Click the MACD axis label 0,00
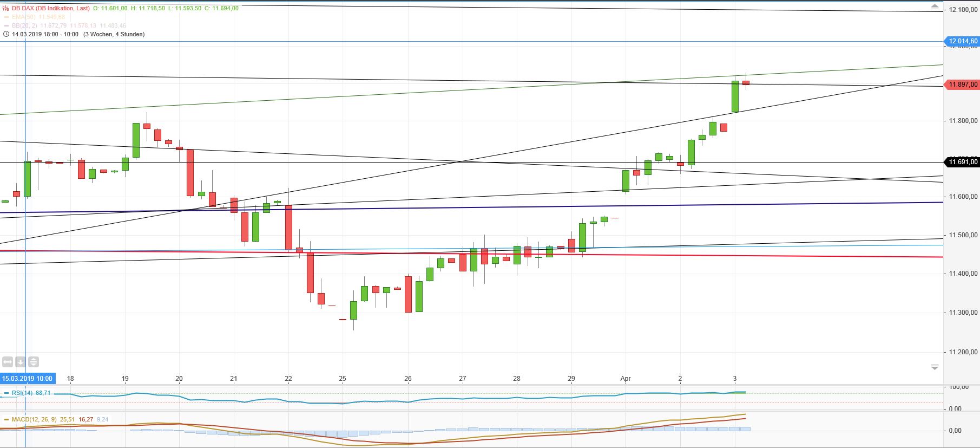 (x=956, y=431)
